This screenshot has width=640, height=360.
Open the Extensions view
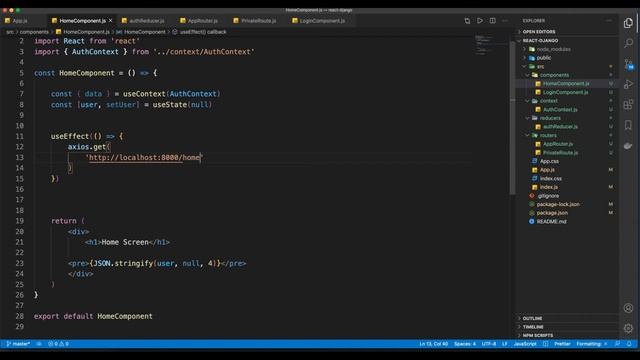(628, 104)
